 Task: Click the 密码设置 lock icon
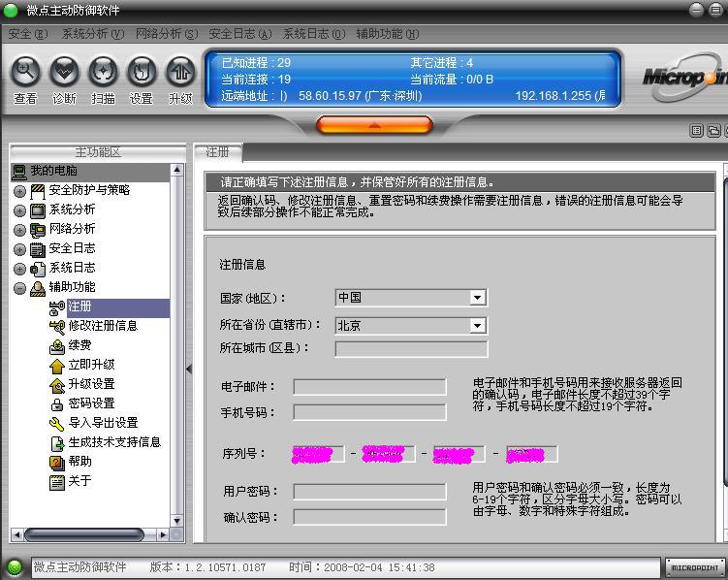pos(56,404)
